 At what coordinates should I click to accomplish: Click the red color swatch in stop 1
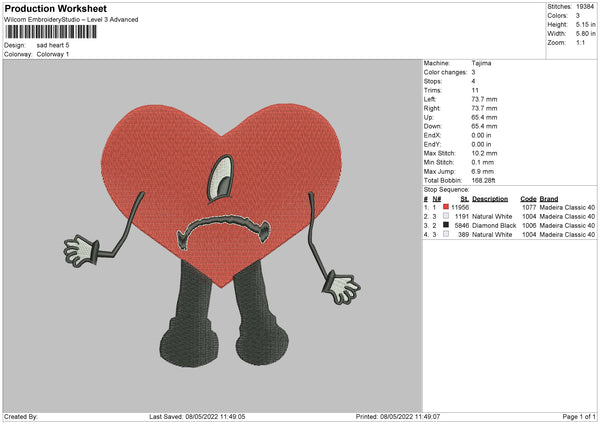point(445,206)
